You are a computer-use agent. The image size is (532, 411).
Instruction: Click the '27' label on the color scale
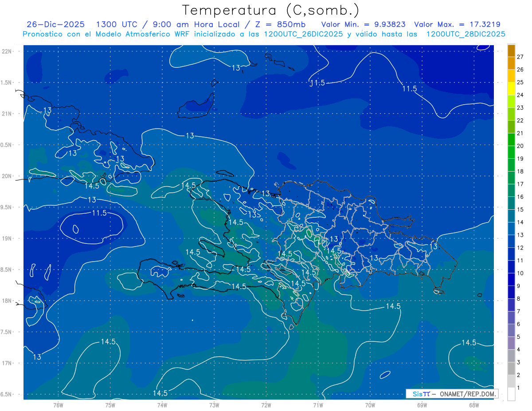coord(520,57)
